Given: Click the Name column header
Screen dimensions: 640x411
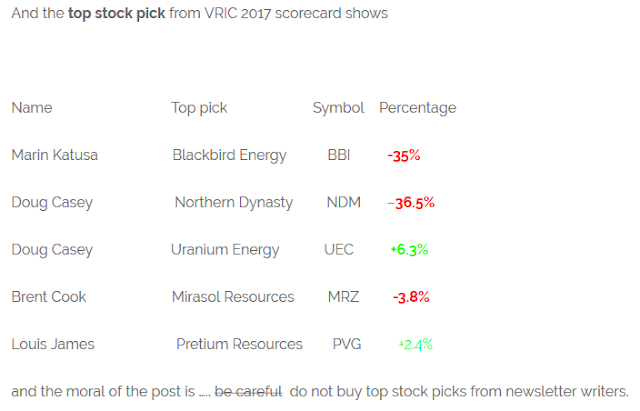Looking at the screenshot, I should coord(32,108).
